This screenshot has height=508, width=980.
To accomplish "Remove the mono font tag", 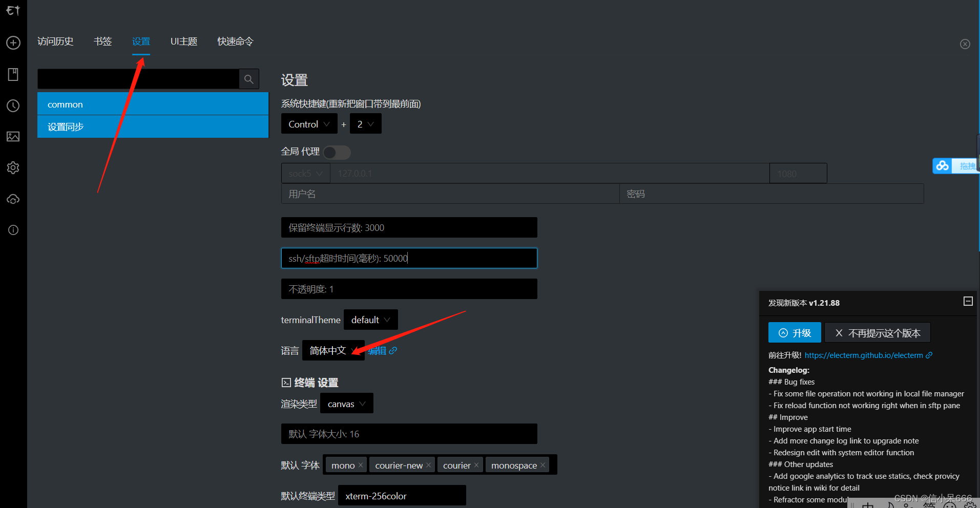I will pos(361,465).
